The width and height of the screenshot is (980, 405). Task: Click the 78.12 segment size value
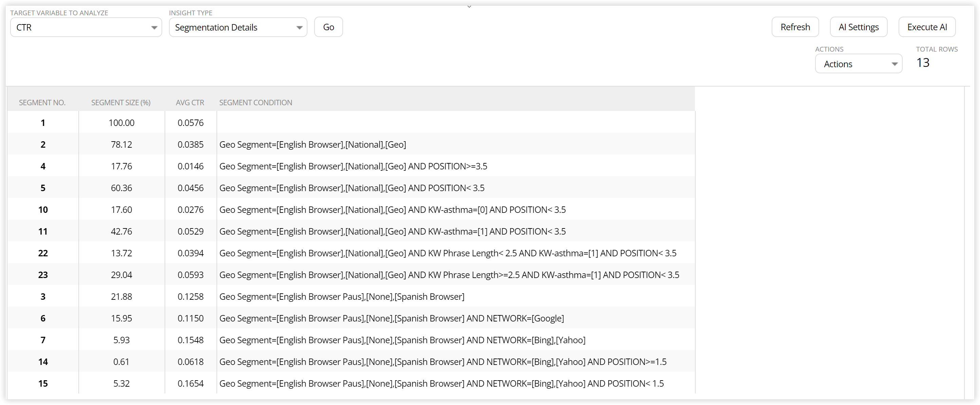pyautogui.click(x=121, y=144)
